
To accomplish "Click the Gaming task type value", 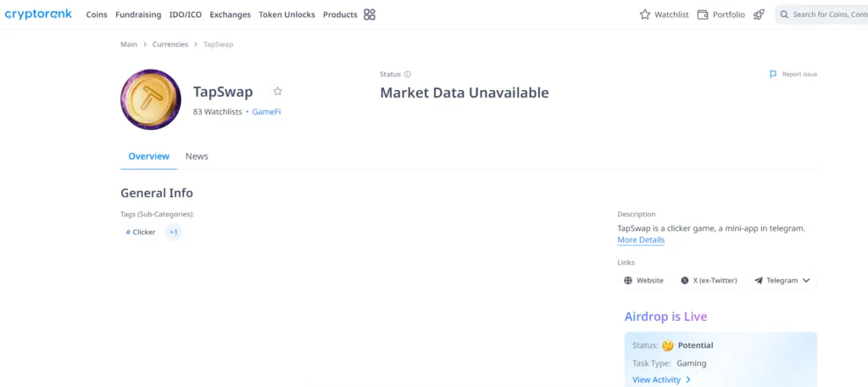I will point(692,364).
